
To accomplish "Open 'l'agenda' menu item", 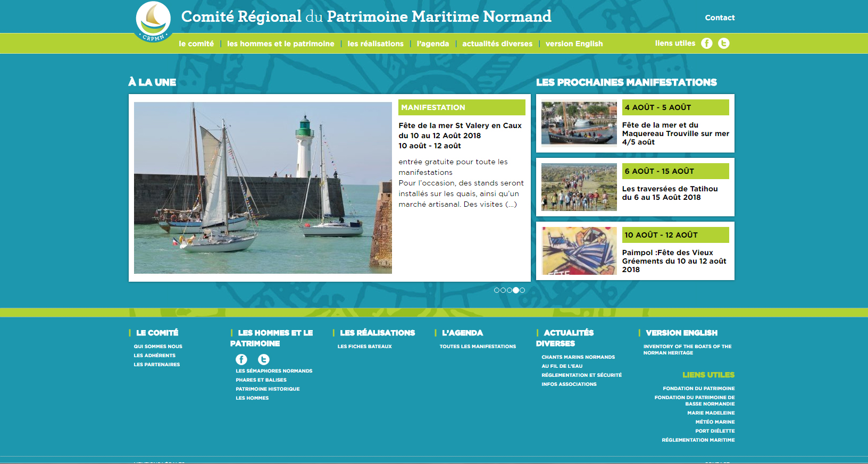I will (433, 44).
